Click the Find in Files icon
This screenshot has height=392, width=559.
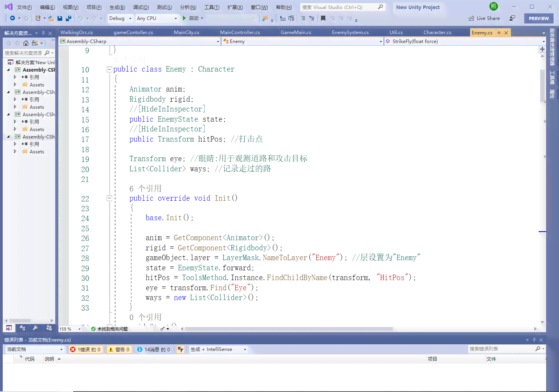265,18
